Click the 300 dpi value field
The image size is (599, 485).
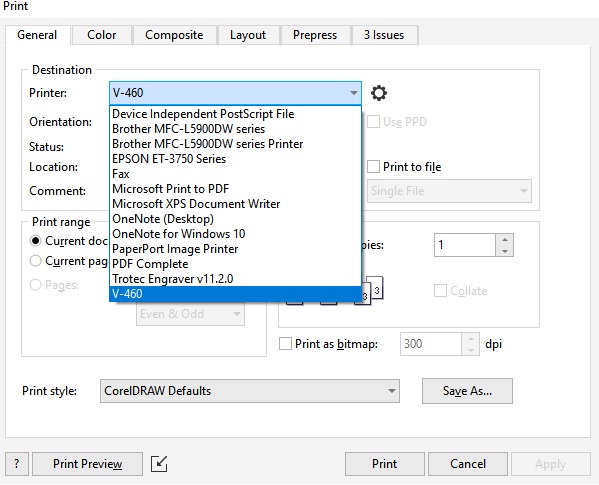pyautogui.click(x=431, y=344)
